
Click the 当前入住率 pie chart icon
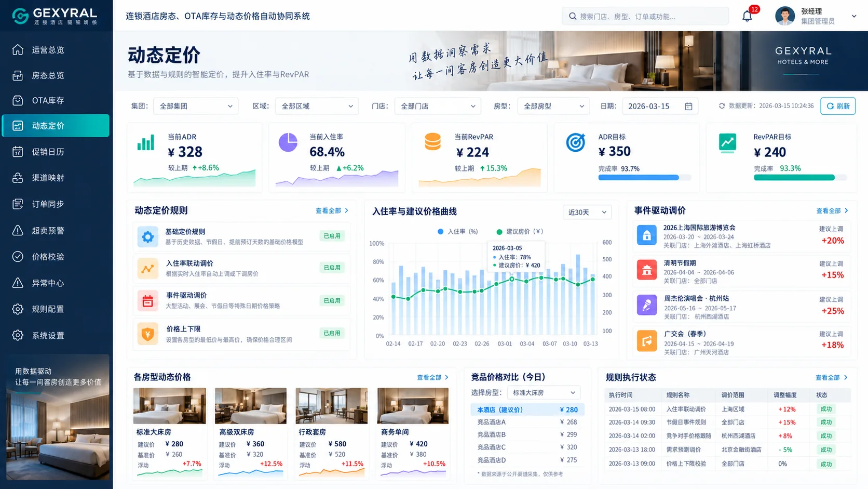[288, 142]
